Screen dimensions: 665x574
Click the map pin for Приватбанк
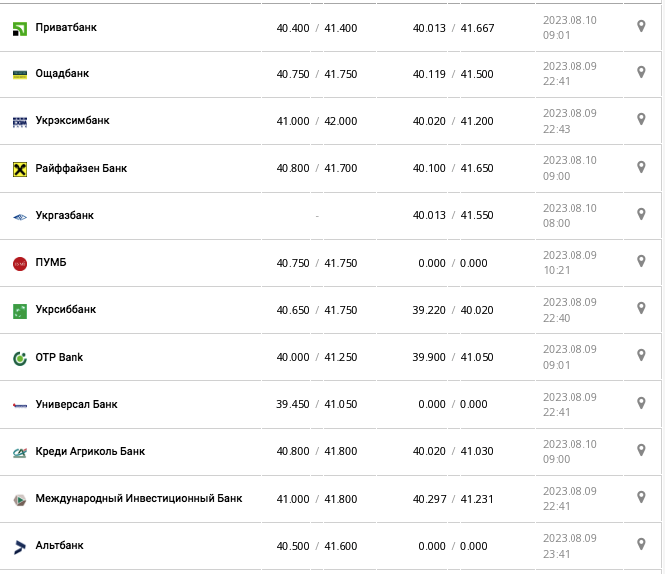click(x=642, y=26)
